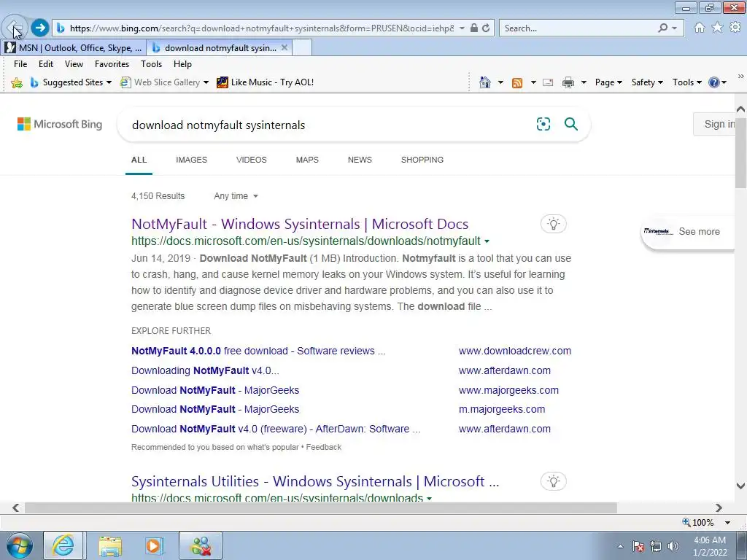Click the magnifier in IE Search box
Screen dimensions: 747x560
pyautogui.click(x=662, y=28)
